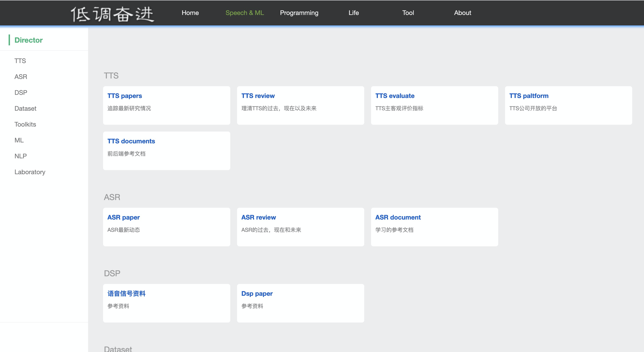Click the text 理清TTS的过去，现在以及未来

click(x=279, y=108)
